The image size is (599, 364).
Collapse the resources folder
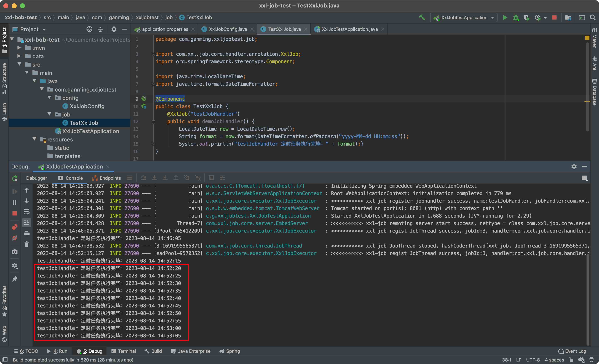(x=35, y=139)
